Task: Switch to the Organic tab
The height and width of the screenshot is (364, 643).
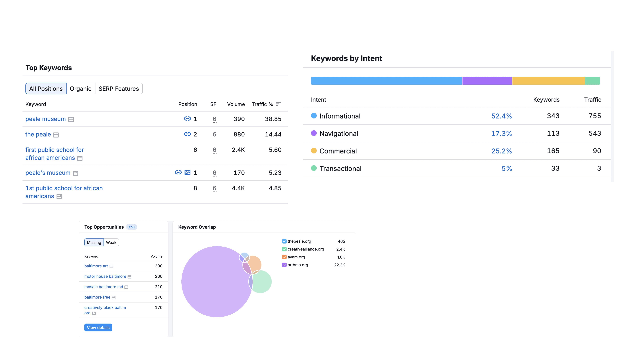Action: point(80,89)
